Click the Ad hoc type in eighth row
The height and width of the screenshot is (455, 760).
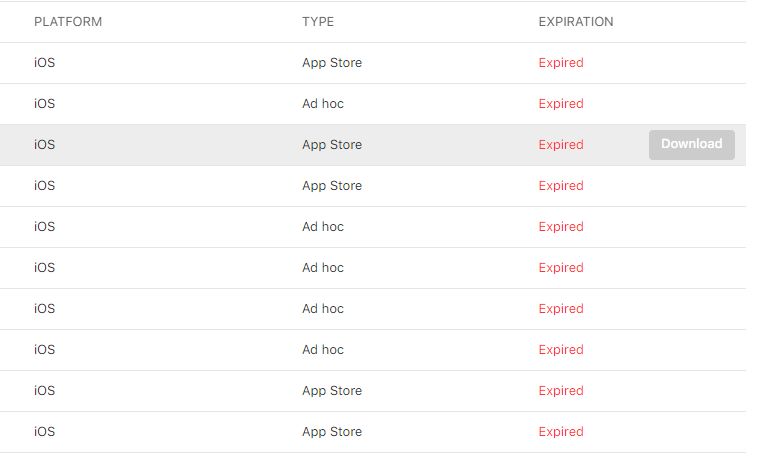pos(323,350)
